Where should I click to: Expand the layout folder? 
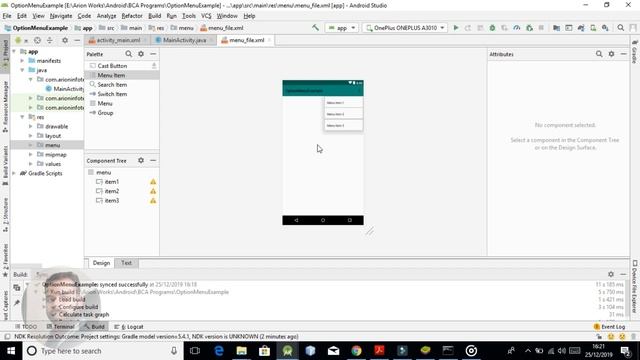(31, 136)
